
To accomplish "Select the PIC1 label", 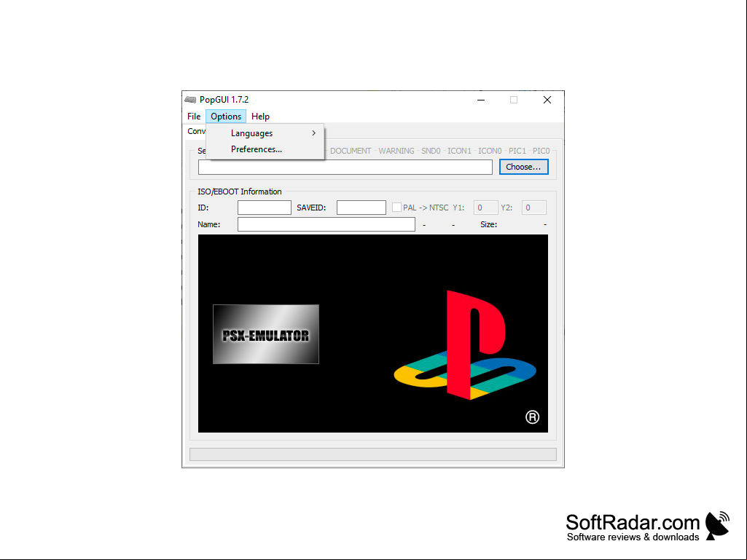I will pos(517,151).
